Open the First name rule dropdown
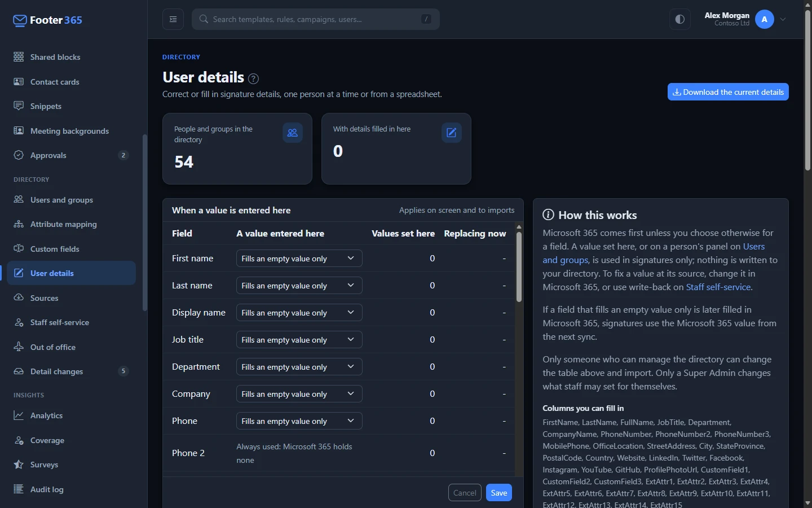Image resolution: width=812 pixels, height=508 pixels. click(x=299, y=259)
